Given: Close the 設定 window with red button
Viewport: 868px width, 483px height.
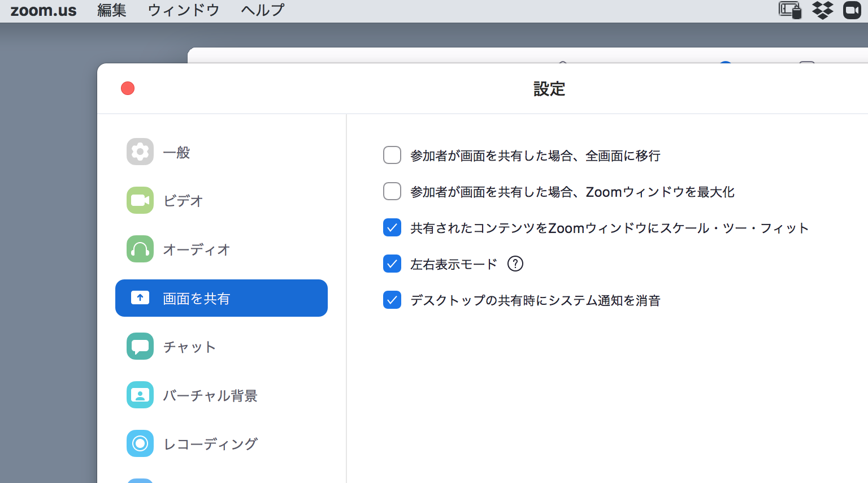Looking at the screenshot, I should pos(128,88).
